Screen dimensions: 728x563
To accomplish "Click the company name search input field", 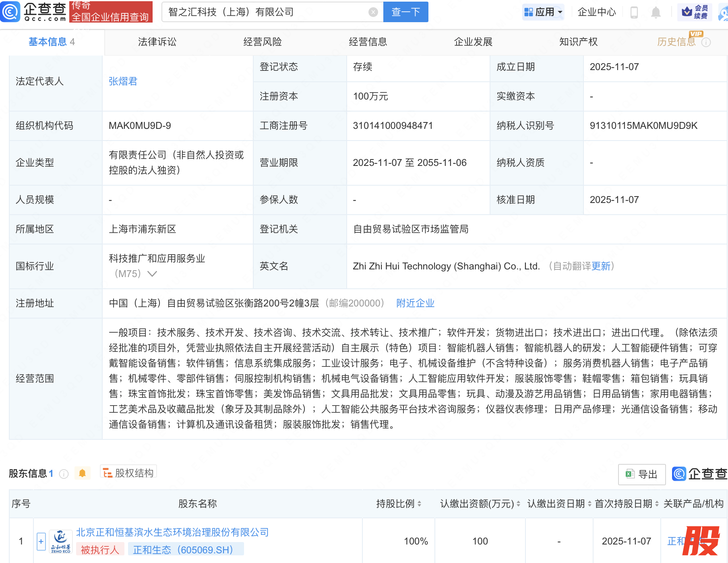I will point(266,12).
